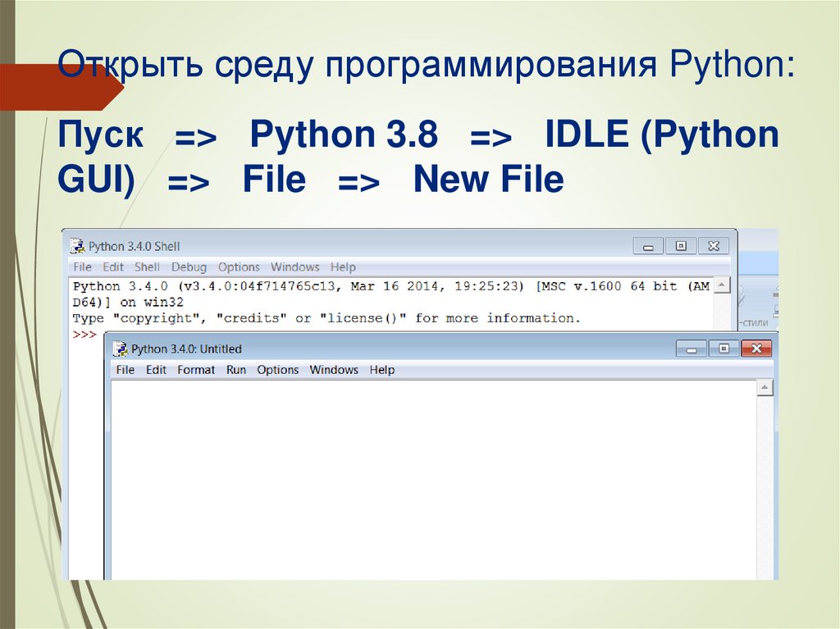Open Edit menu in Untitled editor window
The height and width of the screenshot is (629, 840).
156,370
